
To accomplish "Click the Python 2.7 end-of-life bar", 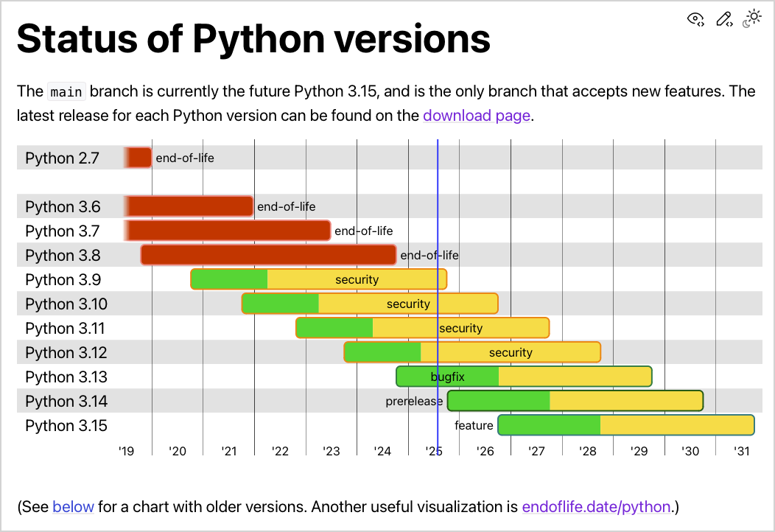I will [x=137, y=157].
